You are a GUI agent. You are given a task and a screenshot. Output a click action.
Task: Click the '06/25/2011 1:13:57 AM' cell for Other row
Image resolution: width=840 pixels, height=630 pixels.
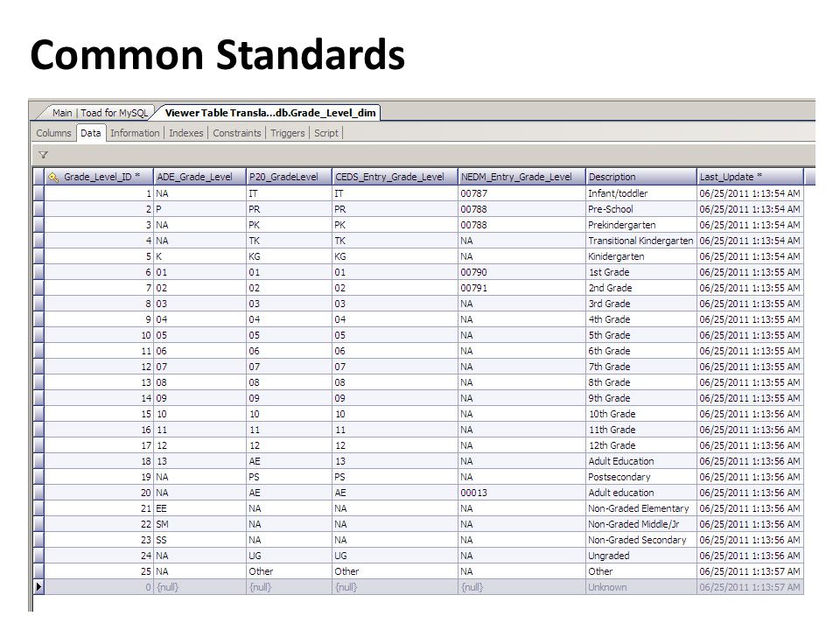750,571
